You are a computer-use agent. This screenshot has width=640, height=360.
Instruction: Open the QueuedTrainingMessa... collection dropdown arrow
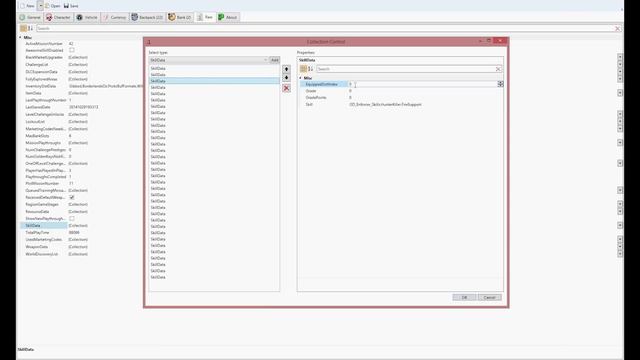point(620,190)
